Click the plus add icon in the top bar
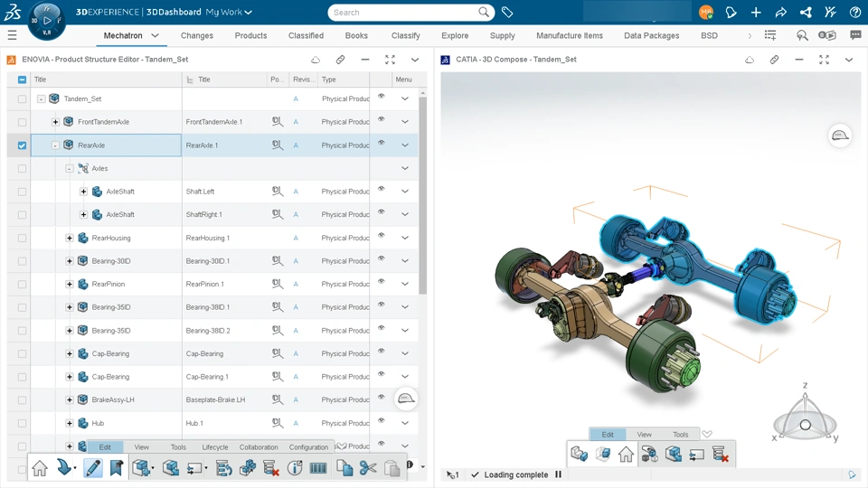Viewport: 868px width, 488px height. pyautogui.click(x=756, y=12)
